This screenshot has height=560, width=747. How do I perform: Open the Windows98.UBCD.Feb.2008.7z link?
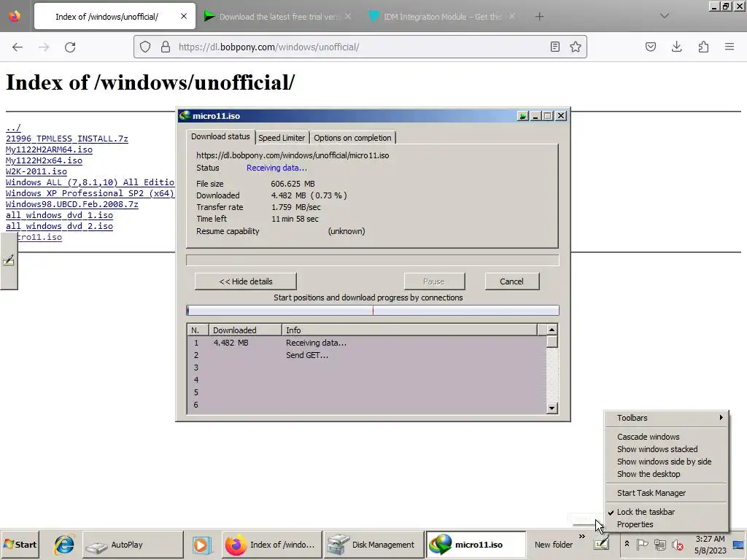[x=72, y=204]
